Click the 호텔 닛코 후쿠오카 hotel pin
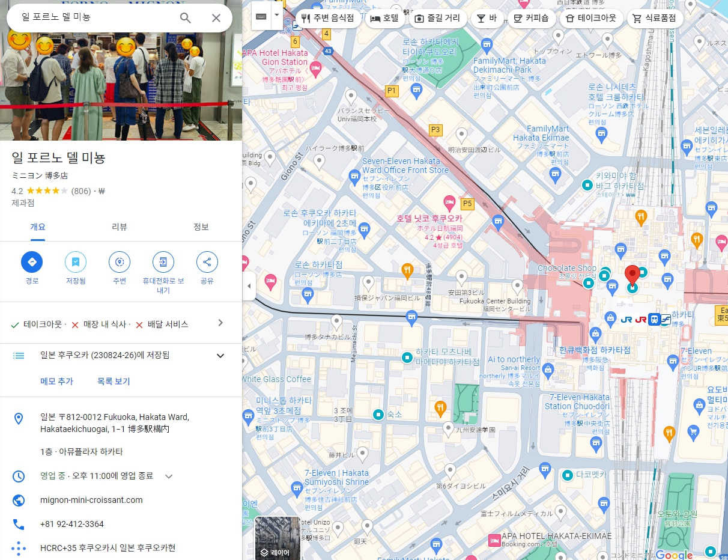728x560 pixels. [x=449, y=202]
